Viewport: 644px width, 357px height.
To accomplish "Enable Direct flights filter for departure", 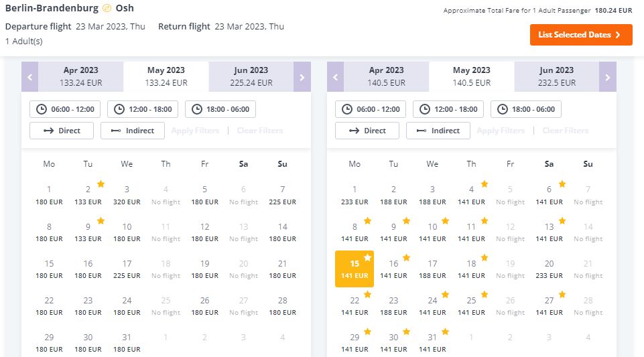I will click(x=62, y=131).
